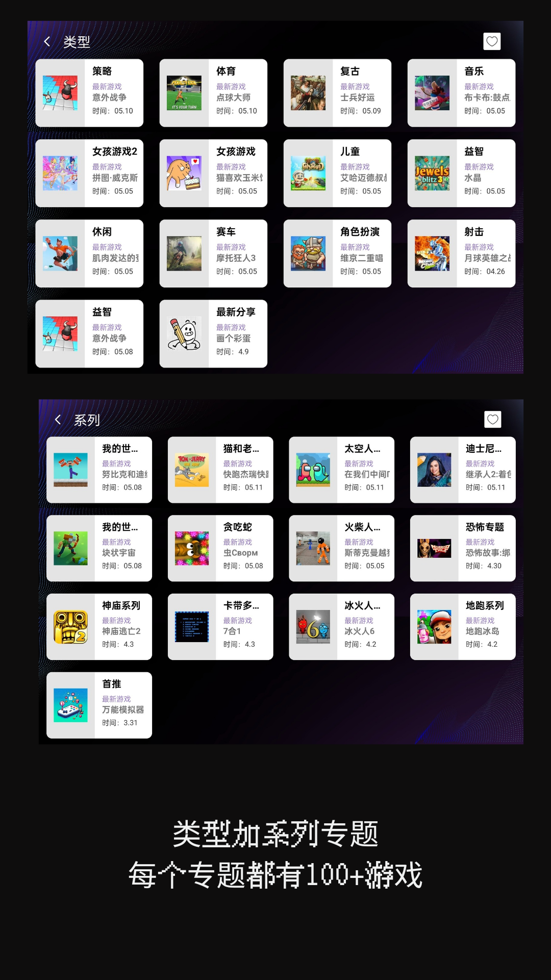Click 时间: 04.26 on the 射击 card

pyautogui.click(x=485, y=272)
